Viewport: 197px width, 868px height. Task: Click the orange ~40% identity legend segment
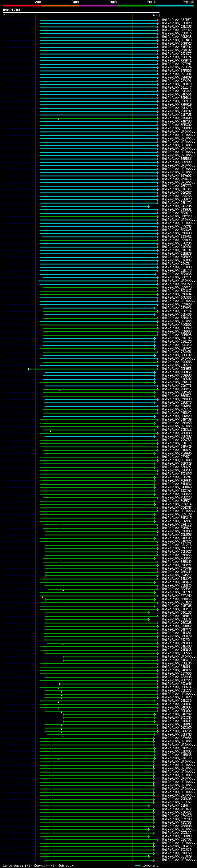click(60, 6)
